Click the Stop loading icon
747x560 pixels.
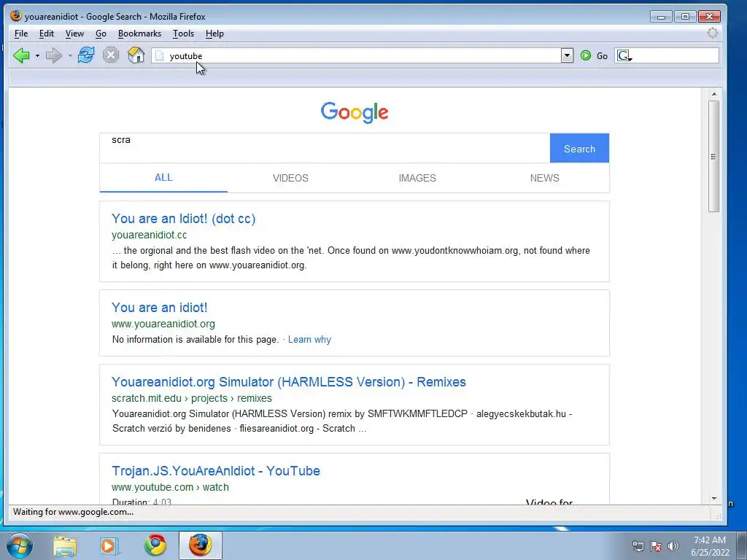pos(111,55)
